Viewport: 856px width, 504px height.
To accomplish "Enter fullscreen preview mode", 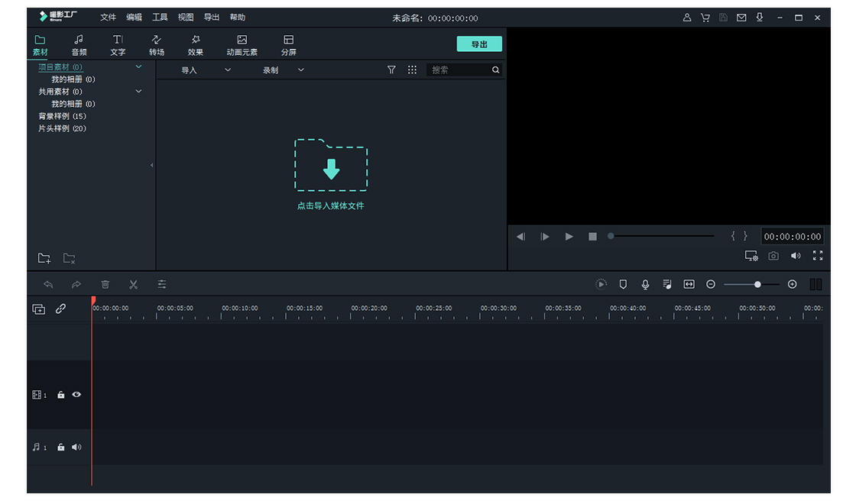I will (818, 256).
